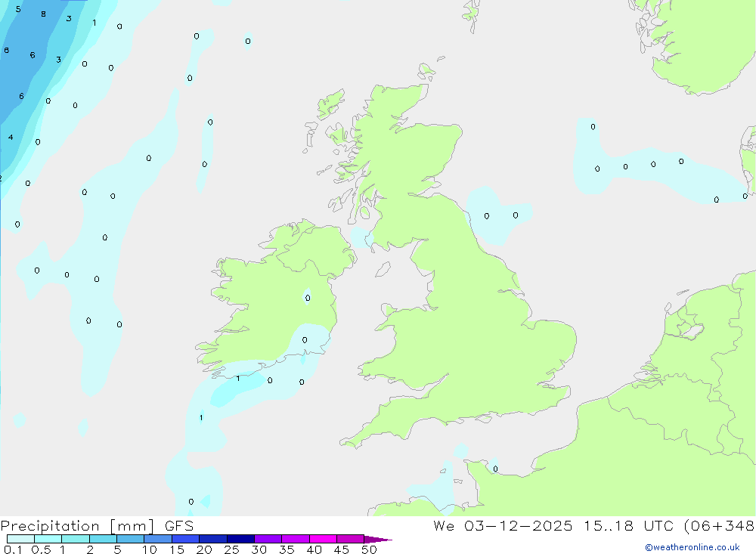Click the "GFS" model label
This screenshot has width=756, height=554.
[x=179, y=525]
